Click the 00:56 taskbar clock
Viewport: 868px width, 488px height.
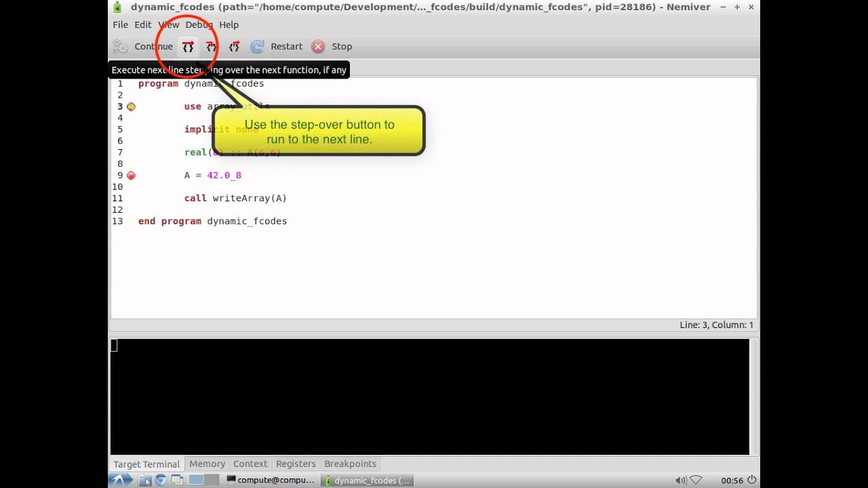[x=732, y=481]
